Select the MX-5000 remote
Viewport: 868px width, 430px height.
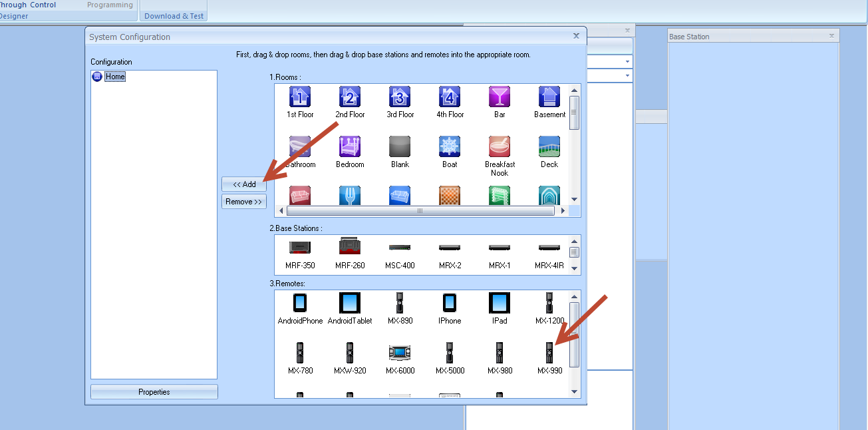click(450, 353)
